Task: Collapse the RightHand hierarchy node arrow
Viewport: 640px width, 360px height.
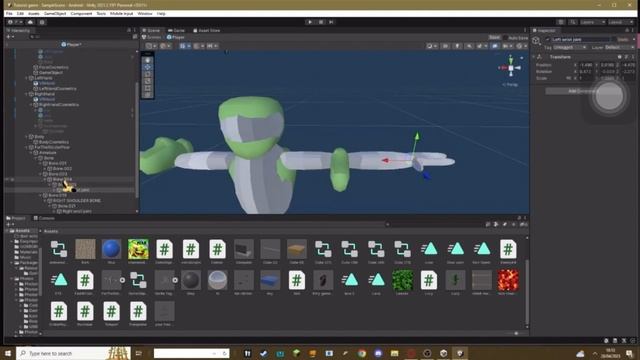Action: 27,94
